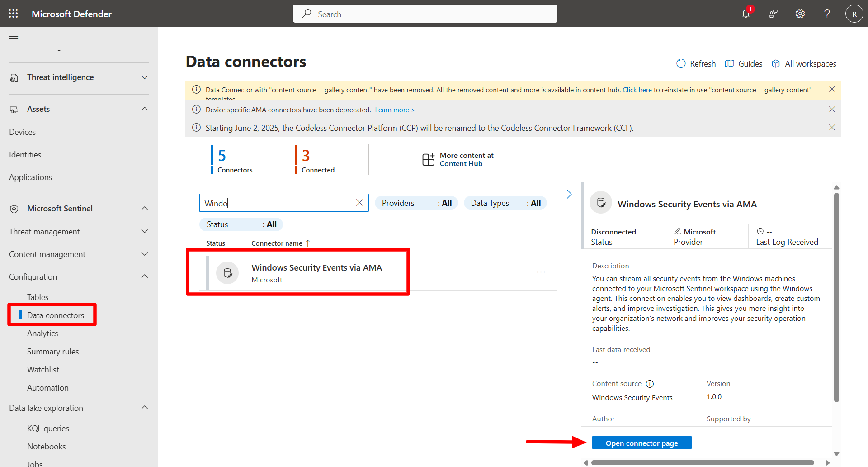Open KQL queries in the sidebar
The width and height of the screenshot is (868, 467).
pyautogui.click(x=48, y=429)
